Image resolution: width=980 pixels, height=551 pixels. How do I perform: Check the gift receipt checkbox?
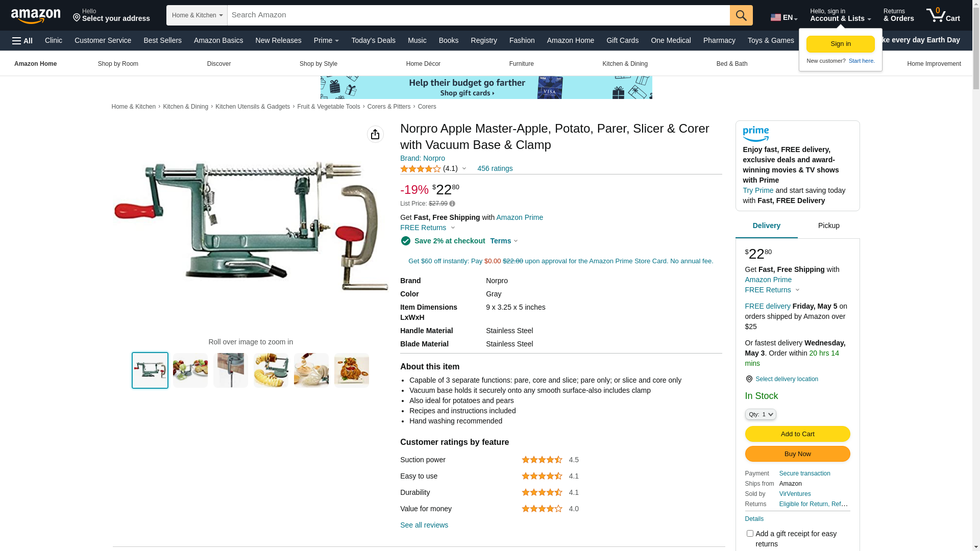click(x=750, y=533)
